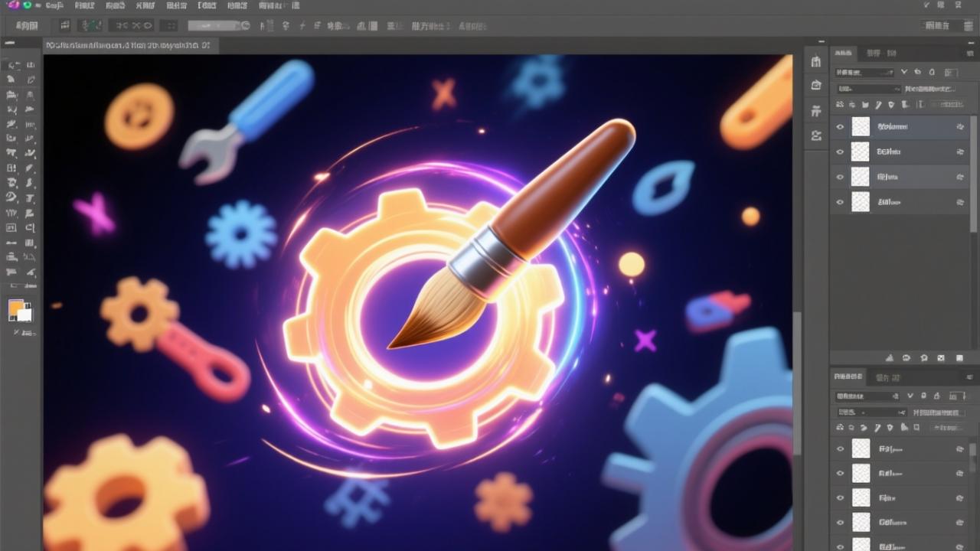This screenshot has height=551, width=980.
Task: Toggle visibility of the fourth upper panel layer
Action: (x=840, y=202)
